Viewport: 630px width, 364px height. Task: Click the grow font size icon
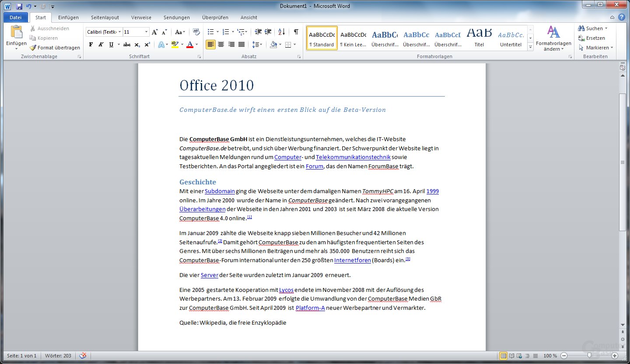pyautogui.click(x=155, y=32)
